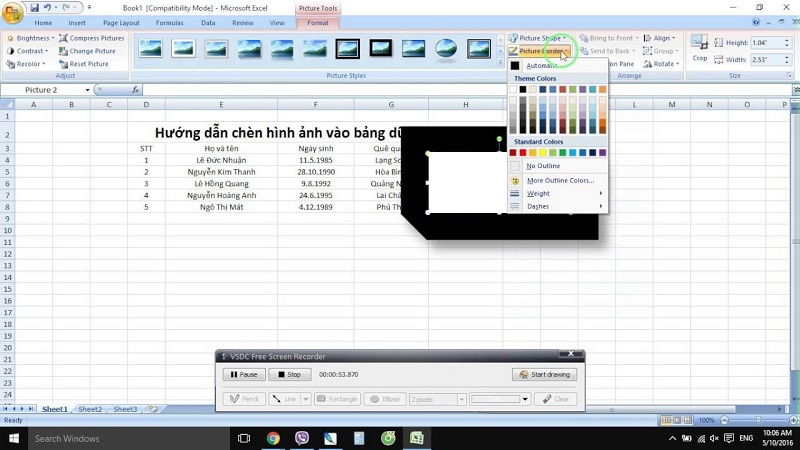Open the Rotate dropdown

point(661,64)
